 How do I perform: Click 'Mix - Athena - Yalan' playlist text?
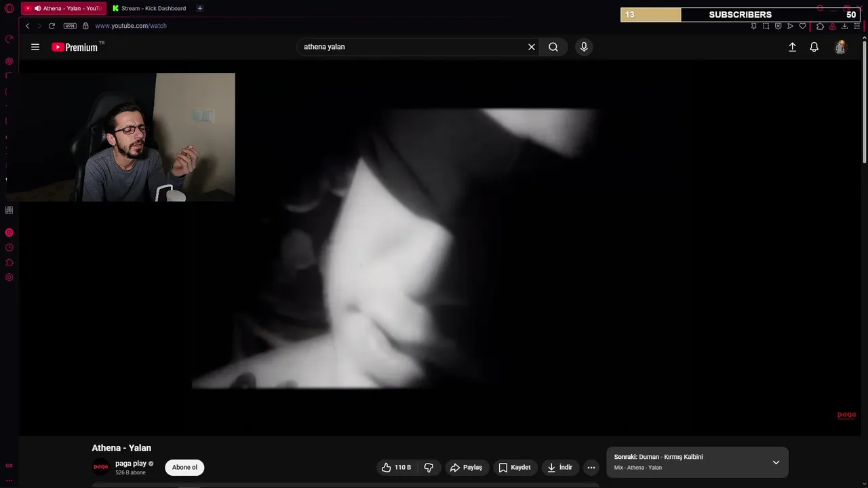coord(638,468)
